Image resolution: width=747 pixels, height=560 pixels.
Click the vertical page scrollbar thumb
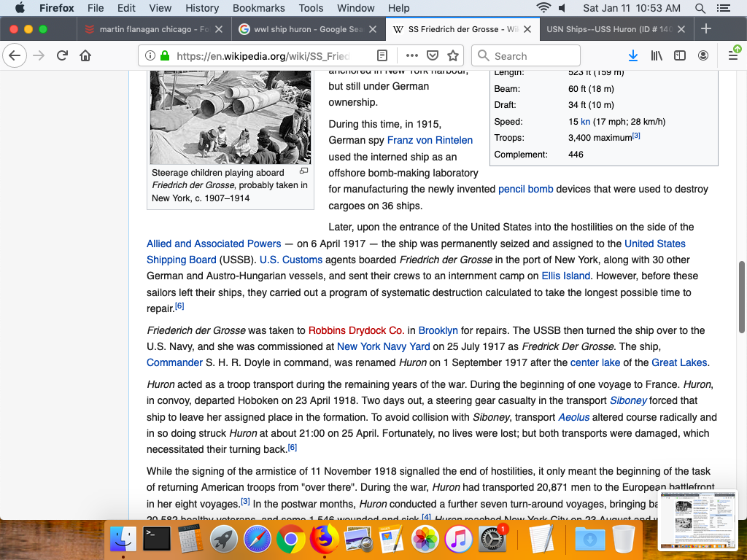742,295
